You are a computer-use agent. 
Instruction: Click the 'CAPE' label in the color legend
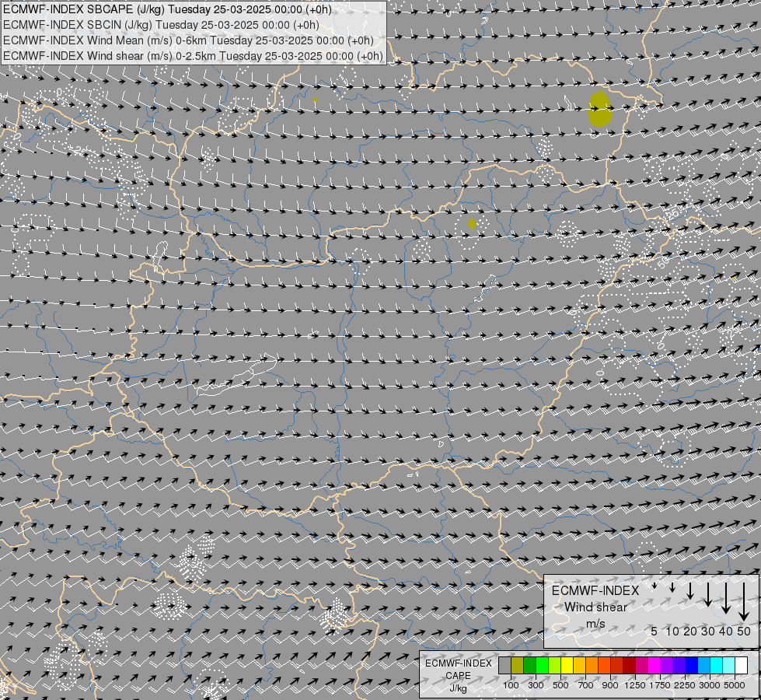click(458, 676)
